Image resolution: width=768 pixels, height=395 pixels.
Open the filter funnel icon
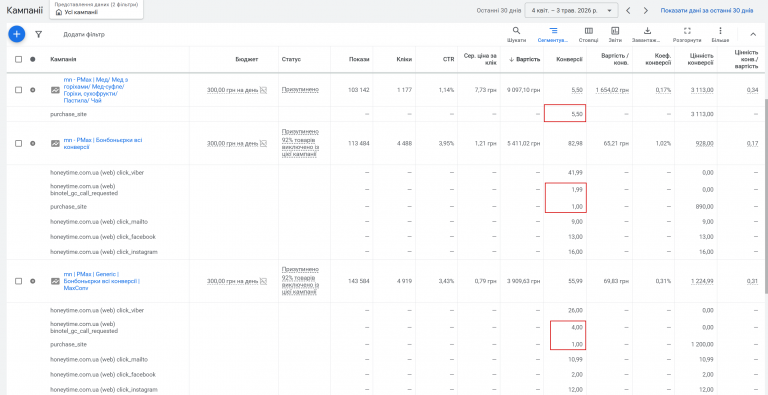(39, 34)
